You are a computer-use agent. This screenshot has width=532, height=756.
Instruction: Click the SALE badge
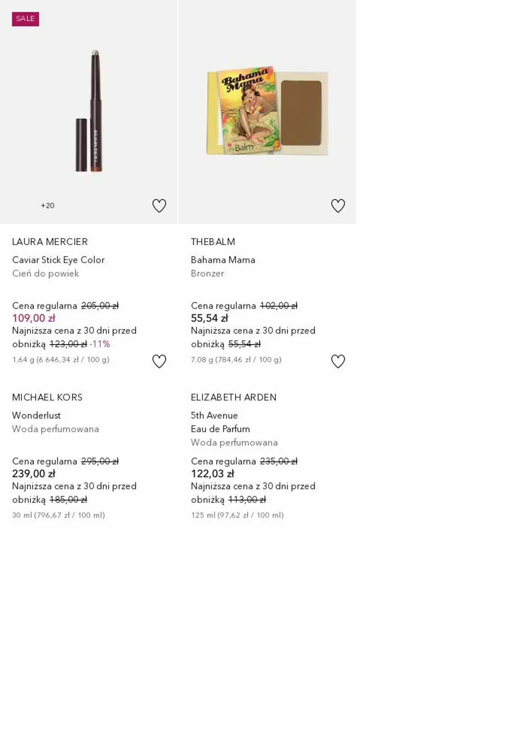[26, 19]
